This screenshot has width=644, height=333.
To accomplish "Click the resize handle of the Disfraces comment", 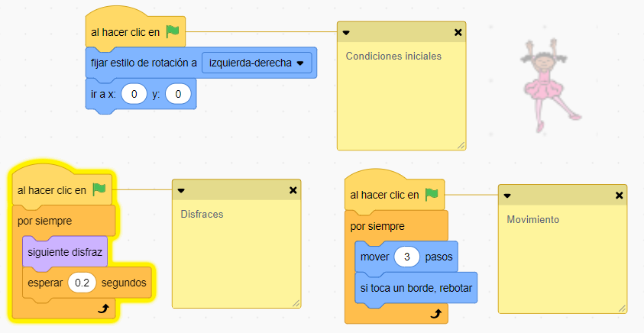I will pyautogui.click(x=296, y=303).
